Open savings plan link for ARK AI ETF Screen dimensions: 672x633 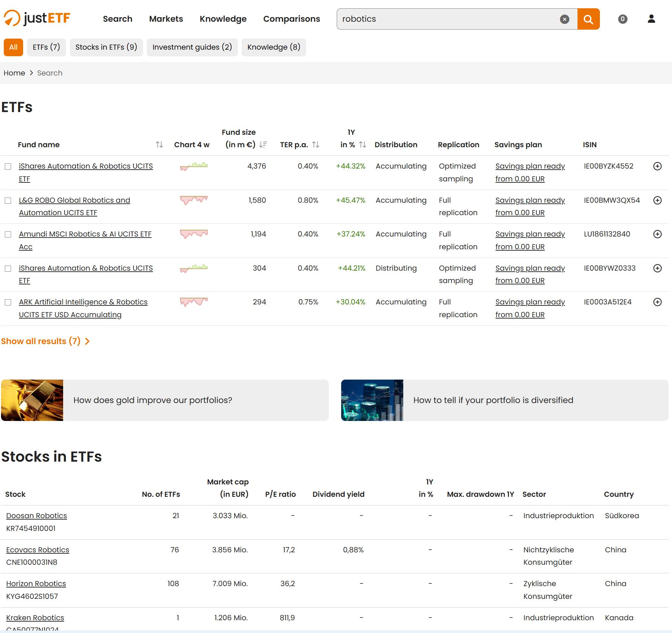530,308
